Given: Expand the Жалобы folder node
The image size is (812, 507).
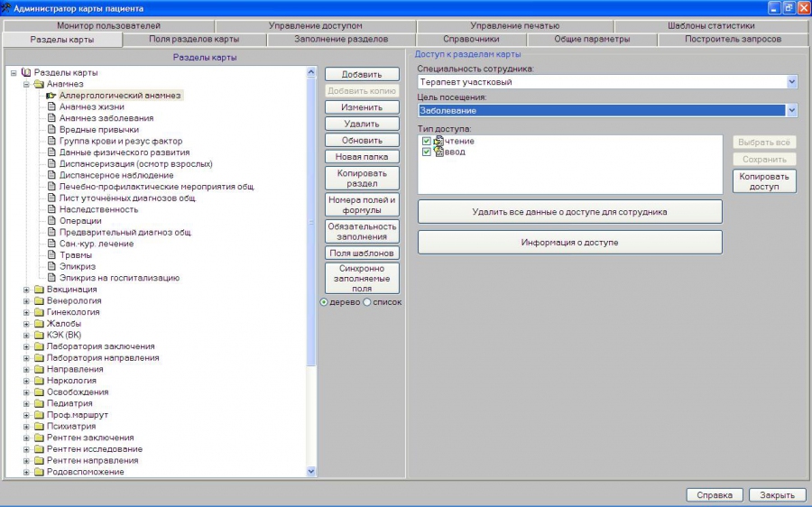Looking at the screenshot, I should (27, 324).
